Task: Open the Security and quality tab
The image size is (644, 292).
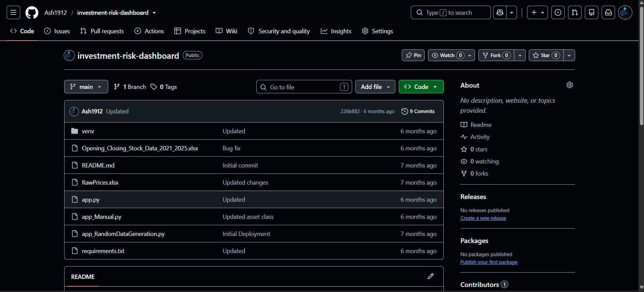Action: (279, 31)
